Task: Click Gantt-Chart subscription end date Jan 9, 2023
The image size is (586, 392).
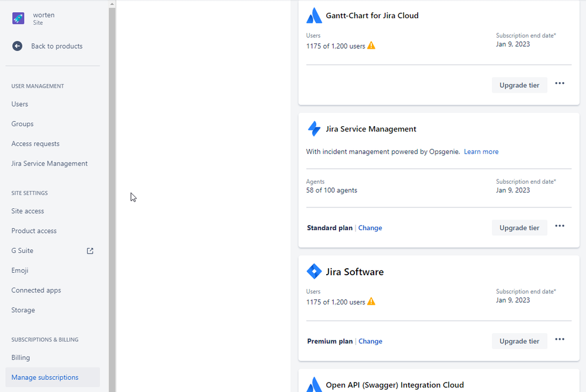Action: [513, 44]
